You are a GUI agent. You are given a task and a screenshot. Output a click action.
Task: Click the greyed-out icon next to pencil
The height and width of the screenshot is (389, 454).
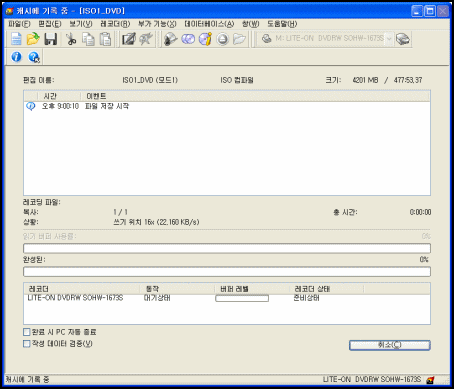pos(146,39)
